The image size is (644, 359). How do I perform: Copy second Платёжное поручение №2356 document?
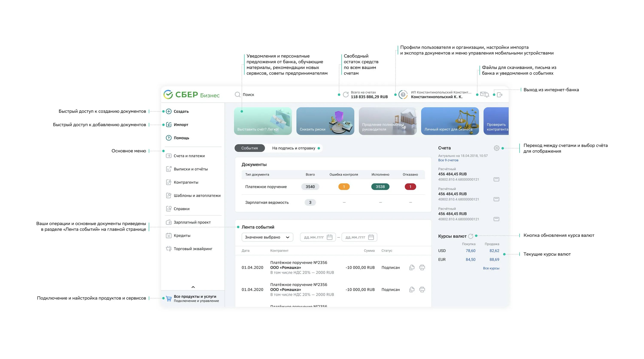[x=412, y=289]
